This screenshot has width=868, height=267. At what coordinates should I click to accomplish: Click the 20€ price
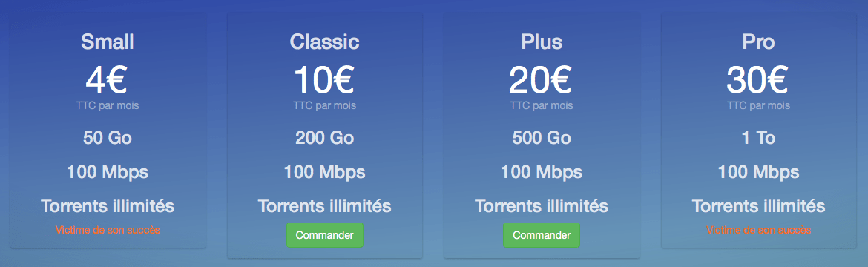[542, 80]
